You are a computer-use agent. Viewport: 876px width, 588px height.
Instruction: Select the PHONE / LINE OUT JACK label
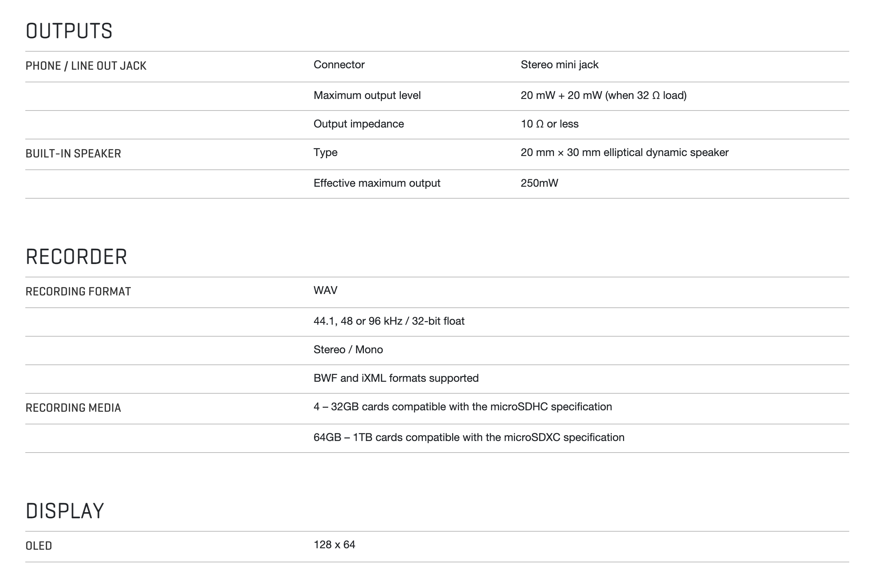click(86, 66)
